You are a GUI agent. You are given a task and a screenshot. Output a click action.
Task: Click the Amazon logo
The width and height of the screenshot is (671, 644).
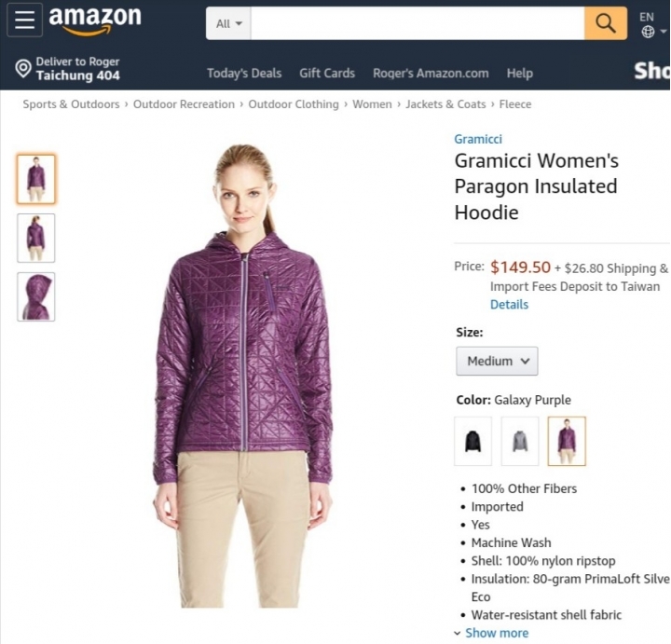tap(95, 21)
